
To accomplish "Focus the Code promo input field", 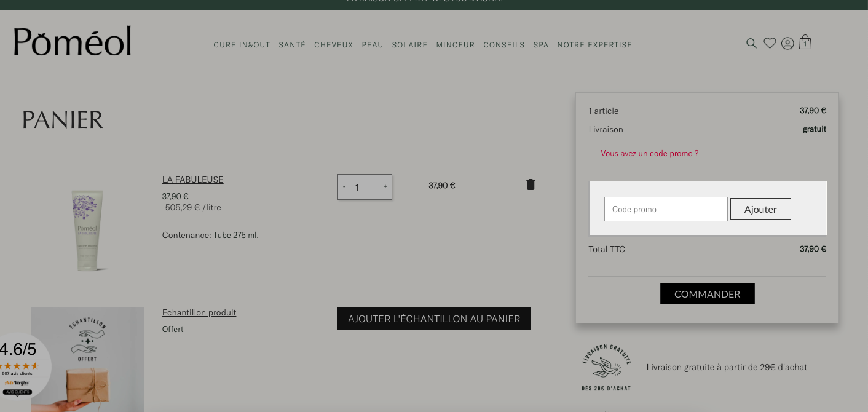I will (666, 209).
